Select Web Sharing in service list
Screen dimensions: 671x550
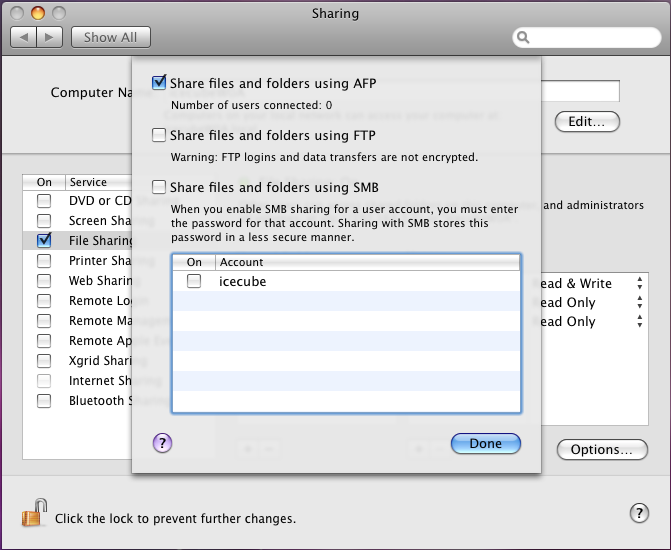78,281
